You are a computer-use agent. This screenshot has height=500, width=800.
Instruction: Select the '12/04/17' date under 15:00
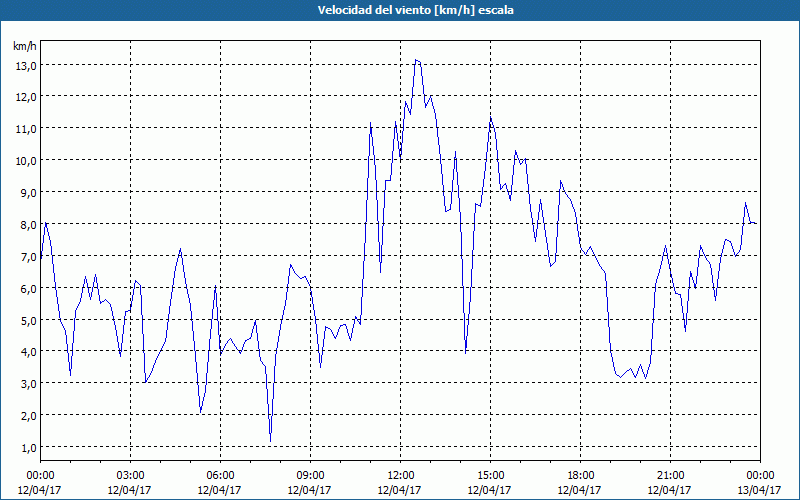[489, 490]
